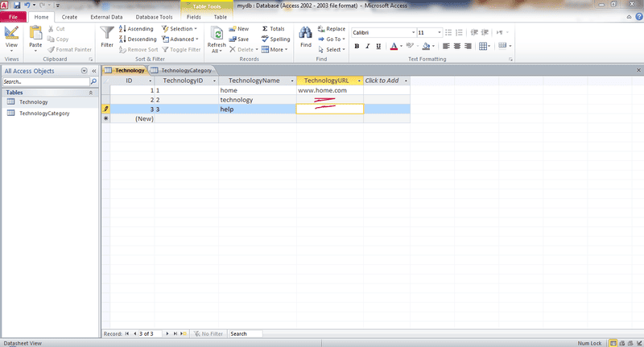Toggle bold formatting
This screenshot has width=644, height=347.
pyautogui.click(x=357, y=46)
